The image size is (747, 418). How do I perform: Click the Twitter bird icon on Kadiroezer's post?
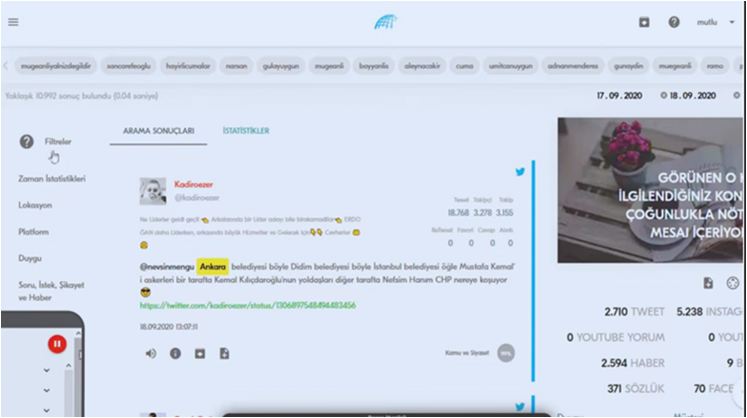(x=520, y=172)
